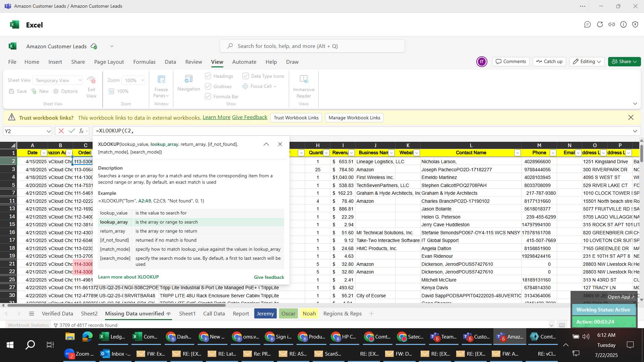Image resolution: width=644 pixels, height=362 pixels.
Task: Switch to the Call Data sheet
Action: 214,314
